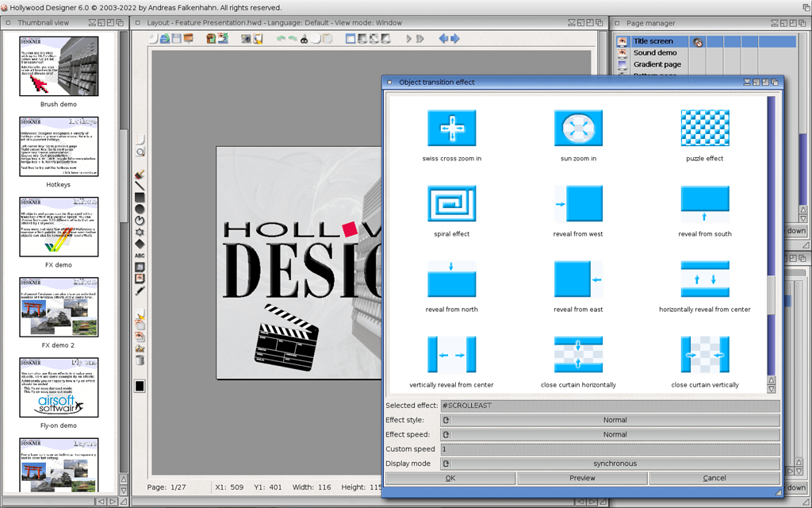Image resolution: width=812 pixels, height=508 pixels.
Task: Open the Effect style cycle dropdown
Action: pyautogui.click(x=615, y=420)
